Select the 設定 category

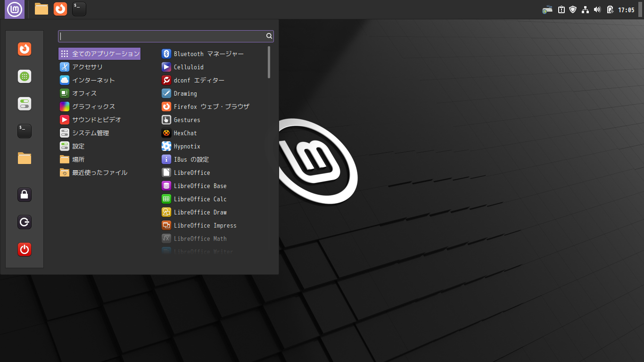tap(99, 146)
